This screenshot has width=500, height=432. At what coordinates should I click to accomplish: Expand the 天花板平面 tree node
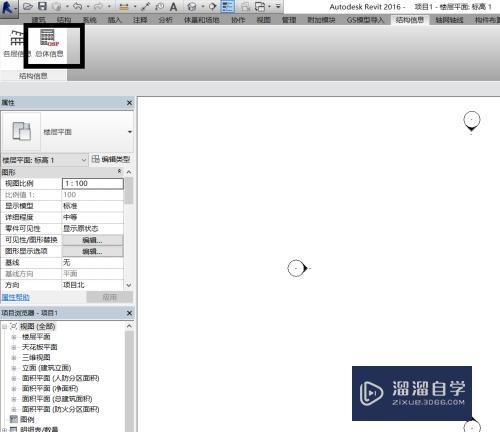pos(14,347)
